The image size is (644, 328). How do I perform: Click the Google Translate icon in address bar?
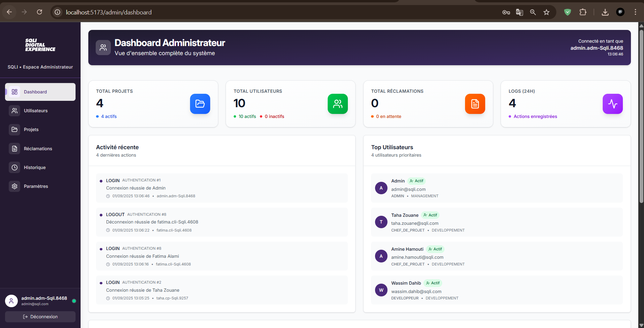point(519,12)
